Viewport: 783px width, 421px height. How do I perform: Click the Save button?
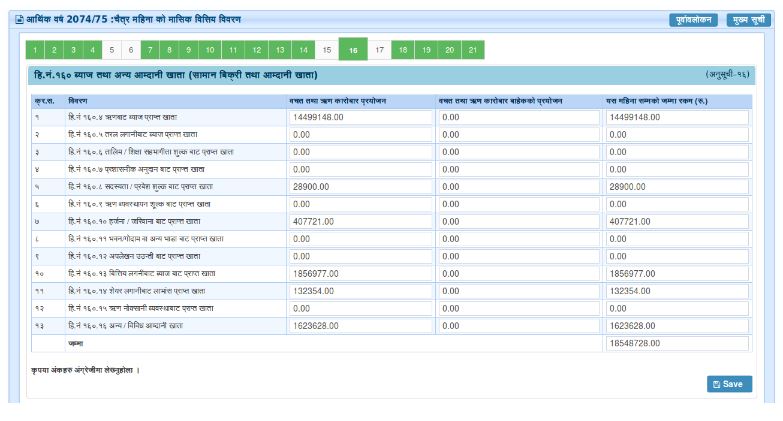click(x=729, y=384)
